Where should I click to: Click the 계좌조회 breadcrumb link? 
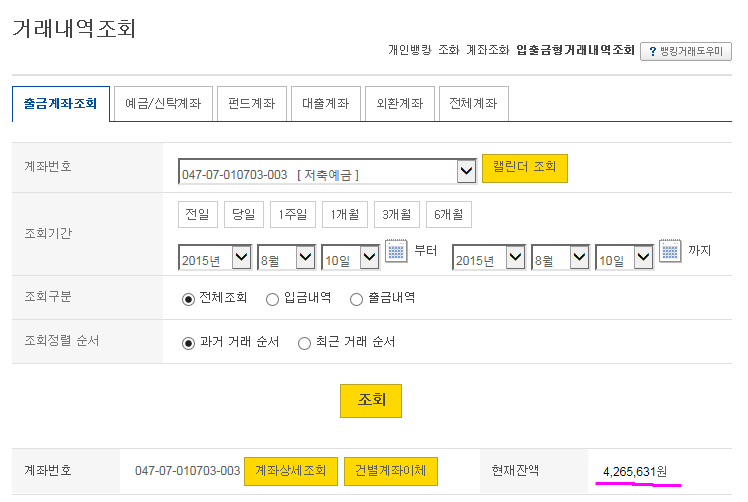pyautogui.click(x=488, y=50)
